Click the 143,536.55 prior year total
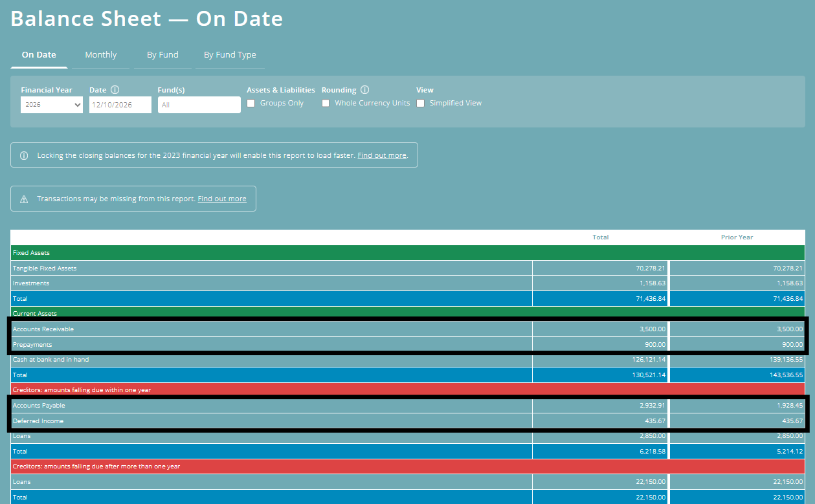The height and width of the screenshot is (504, 815). [x=785, y=375]
